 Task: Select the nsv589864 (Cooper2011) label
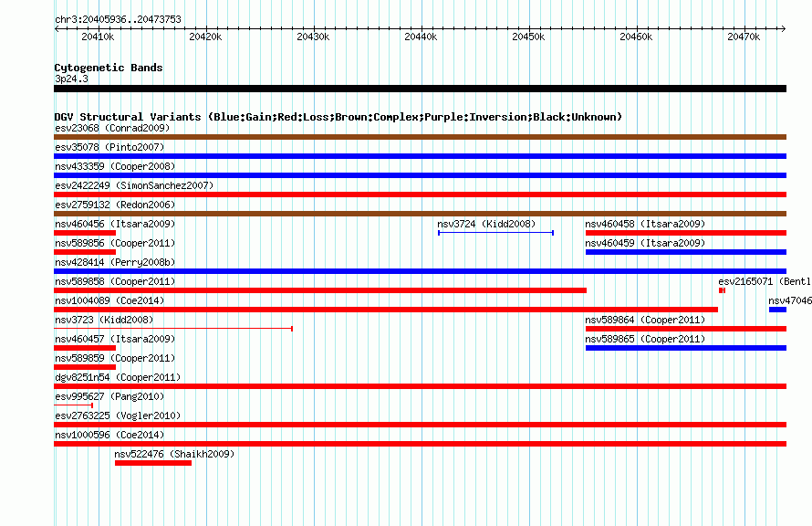[645, 320]
